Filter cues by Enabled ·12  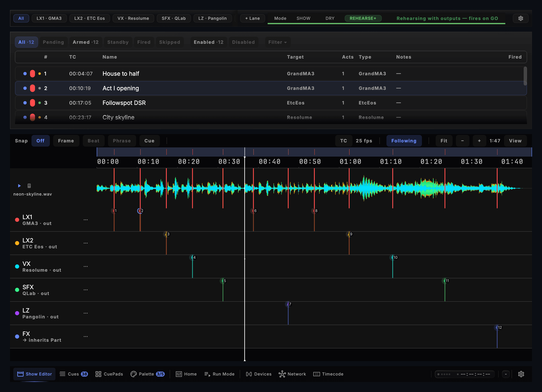[208, 42]
